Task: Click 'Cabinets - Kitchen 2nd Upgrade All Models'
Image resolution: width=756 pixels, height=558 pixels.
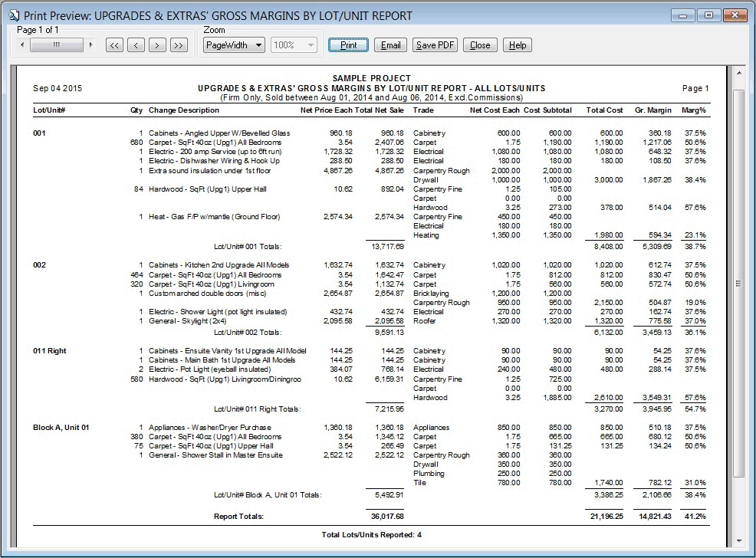Action: (219, 265)
